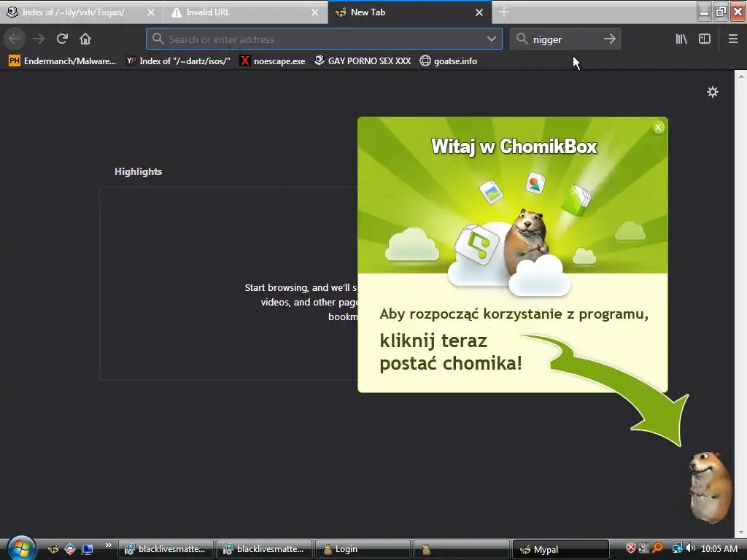Switch to the unlabeled hamster taskbar window
The width and height of the screenshot is (747, 560).
point(461,549)
